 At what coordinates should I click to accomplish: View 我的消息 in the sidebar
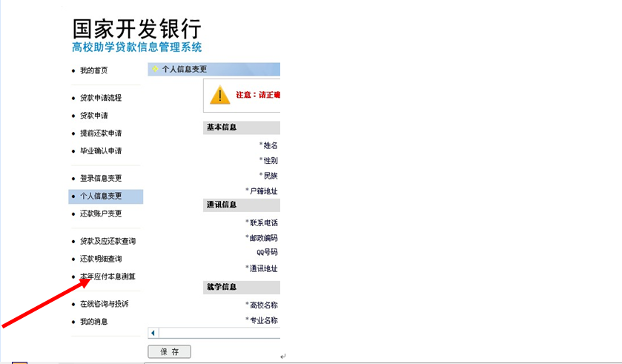click(93, 322)
